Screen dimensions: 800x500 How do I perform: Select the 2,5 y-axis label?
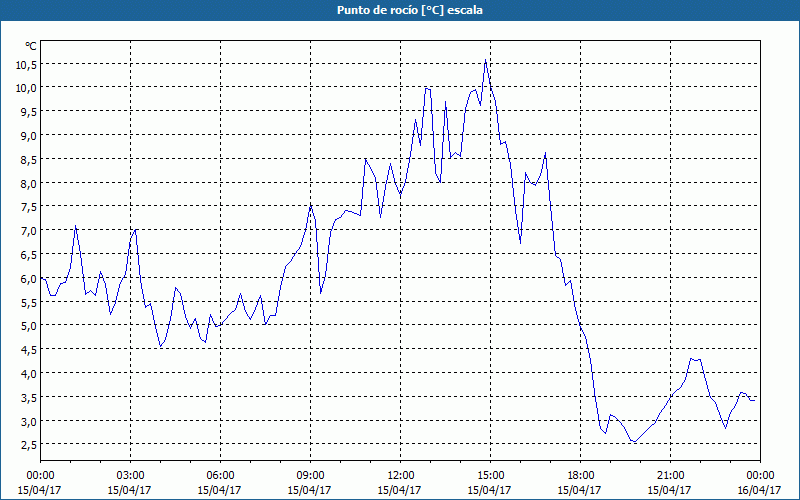(x=30, y=445)
